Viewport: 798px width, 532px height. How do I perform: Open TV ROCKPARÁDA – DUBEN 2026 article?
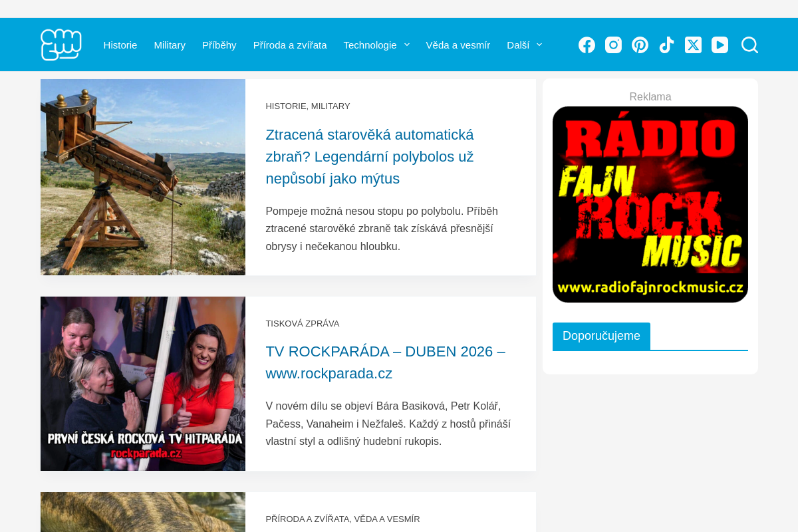pos(385,362)
